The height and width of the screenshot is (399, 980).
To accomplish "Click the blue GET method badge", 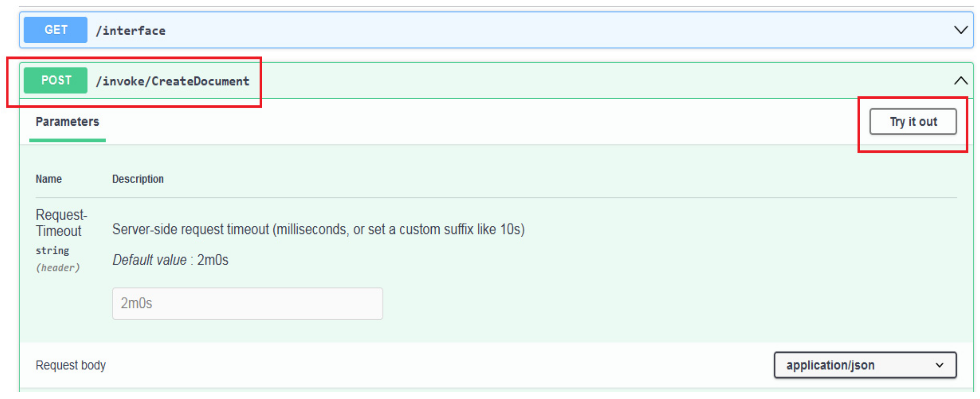I will pyautogui.click(x=55, y=30).
